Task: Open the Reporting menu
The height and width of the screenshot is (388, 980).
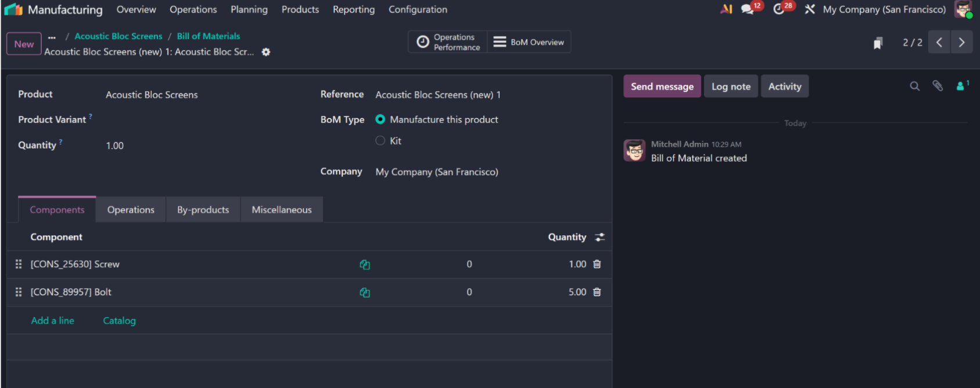Action: tap(354, 9)
